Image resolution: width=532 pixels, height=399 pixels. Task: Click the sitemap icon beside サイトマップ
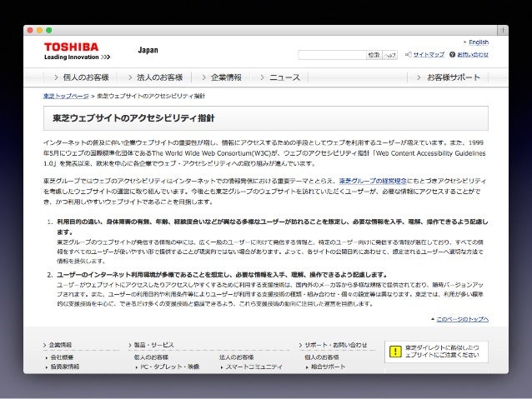click(x=409, y=54)
